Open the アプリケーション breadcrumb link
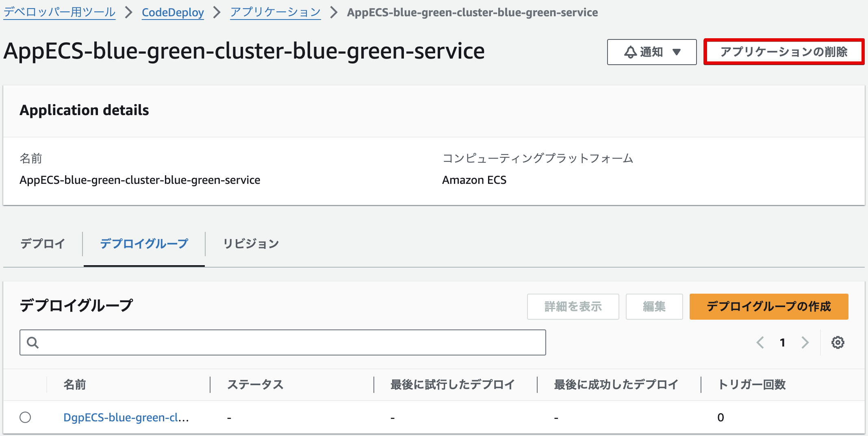 coord(275,12)
